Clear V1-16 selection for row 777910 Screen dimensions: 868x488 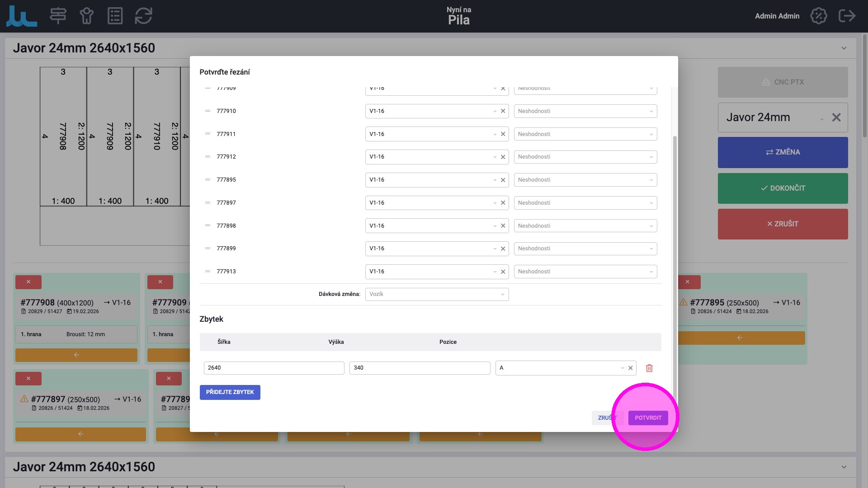[503, 111]
